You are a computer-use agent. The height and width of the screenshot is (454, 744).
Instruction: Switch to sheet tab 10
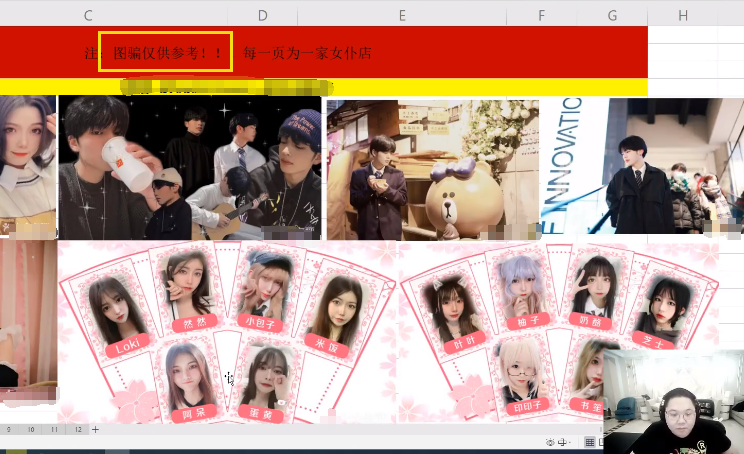click(x=31, y=429)
